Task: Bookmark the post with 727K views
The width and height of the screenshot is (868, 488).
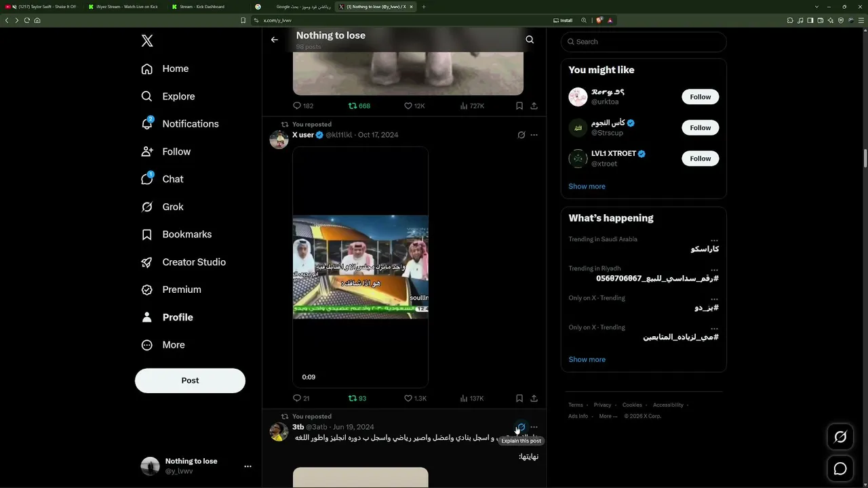Action: (x=519, y=106)
